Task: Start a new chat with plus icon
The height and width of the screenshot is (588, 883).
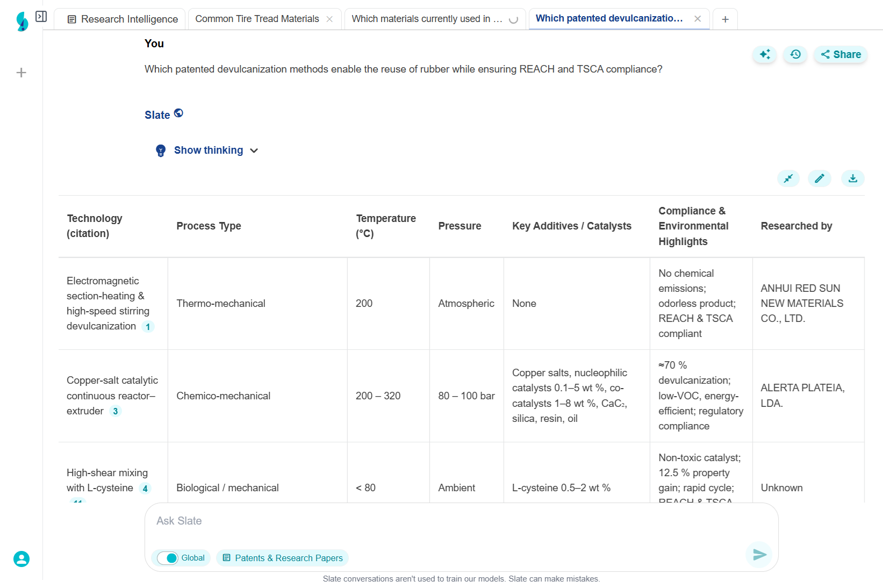Action: click(21, 73)
